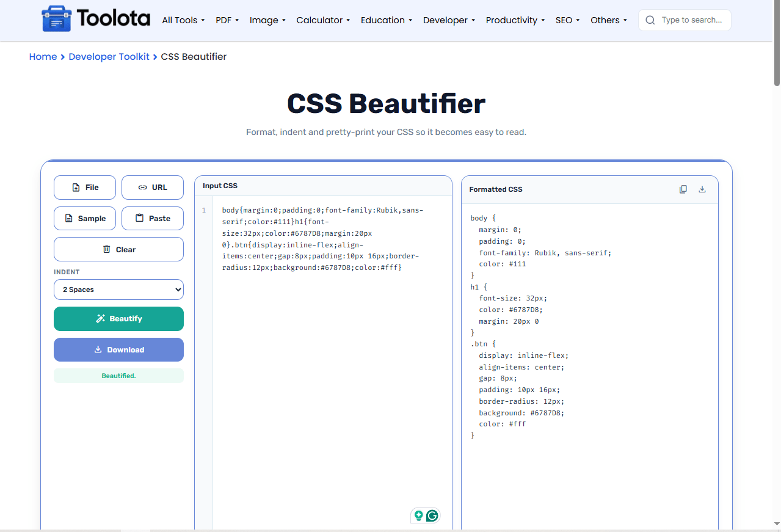Image resolution: width=781 pixels, height=532 pixels.
Task: Expand the All Tools menu
Action: 183,20
